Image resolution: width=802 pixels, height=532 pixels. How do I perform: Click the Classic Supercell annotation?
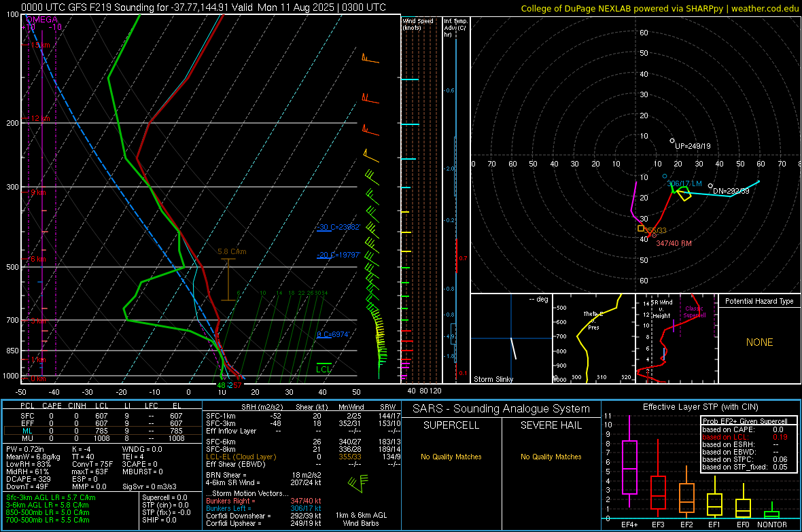pyautogui.click(x=695, y=312)
